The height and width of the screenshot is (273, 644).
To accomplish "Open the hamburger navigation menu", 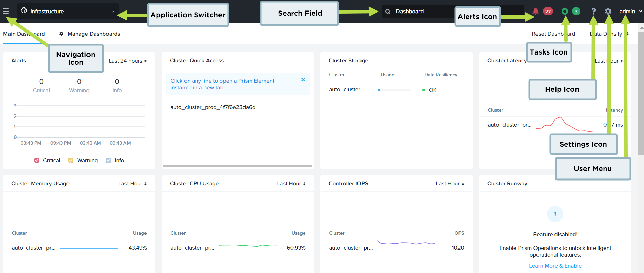I will point(6,12).
